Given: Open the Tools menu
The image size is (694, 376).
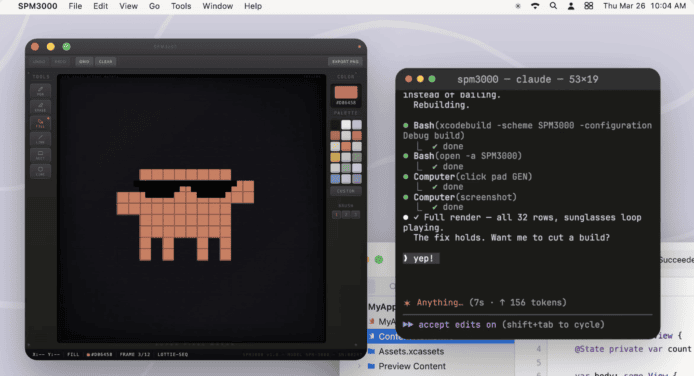Looking at the screenshot, I should point(181,6).
